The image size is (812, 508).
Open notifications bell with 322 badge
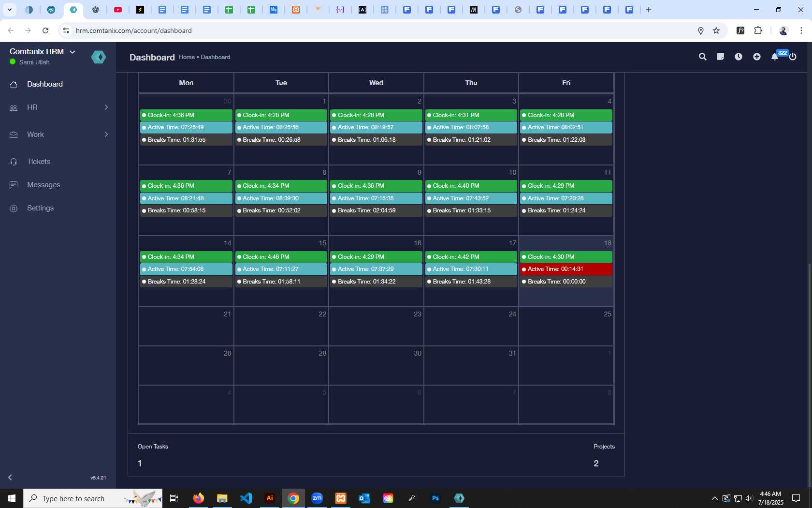(775, 57)
